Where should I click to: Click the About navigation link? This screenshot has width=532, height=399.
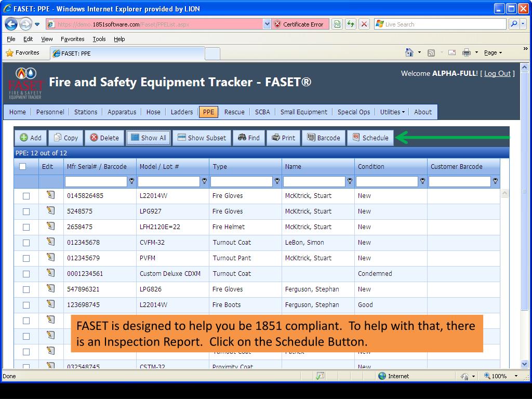coord(423,112)
